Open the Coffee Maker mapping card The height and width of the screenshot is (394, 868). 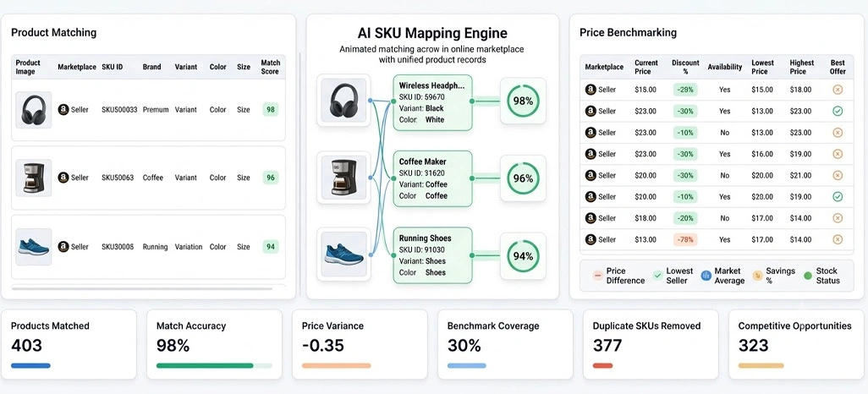(x=432, y=178)
